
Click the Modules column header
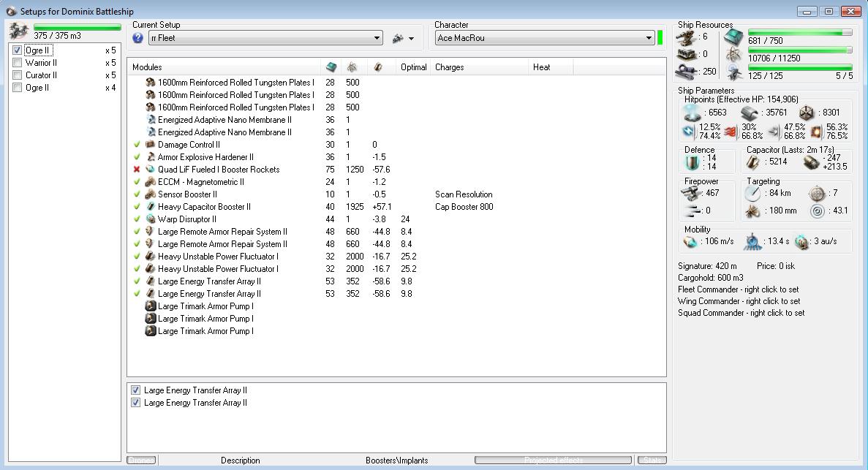click(x=224, y=67)
